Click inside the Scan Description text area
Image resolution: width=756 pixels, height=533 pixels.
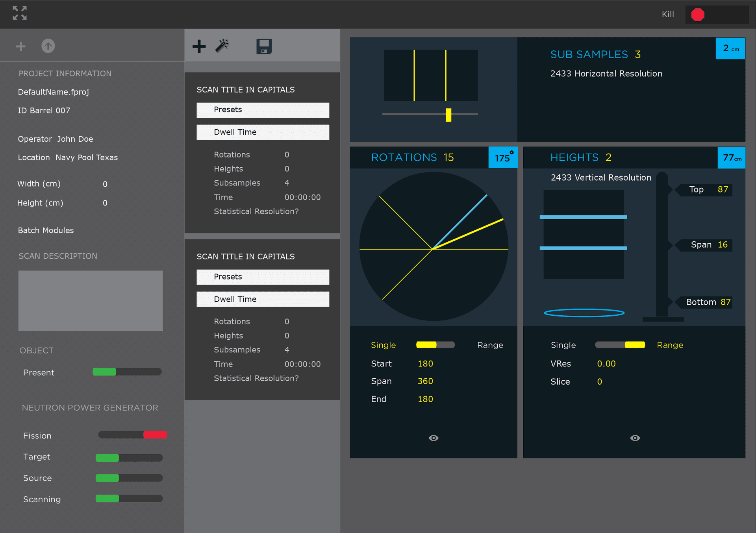(90, 300)
